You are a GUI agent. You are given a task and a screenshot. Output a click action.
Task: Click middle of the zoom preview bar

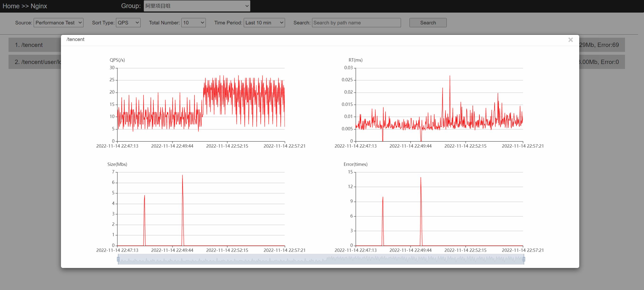[321, 259]
